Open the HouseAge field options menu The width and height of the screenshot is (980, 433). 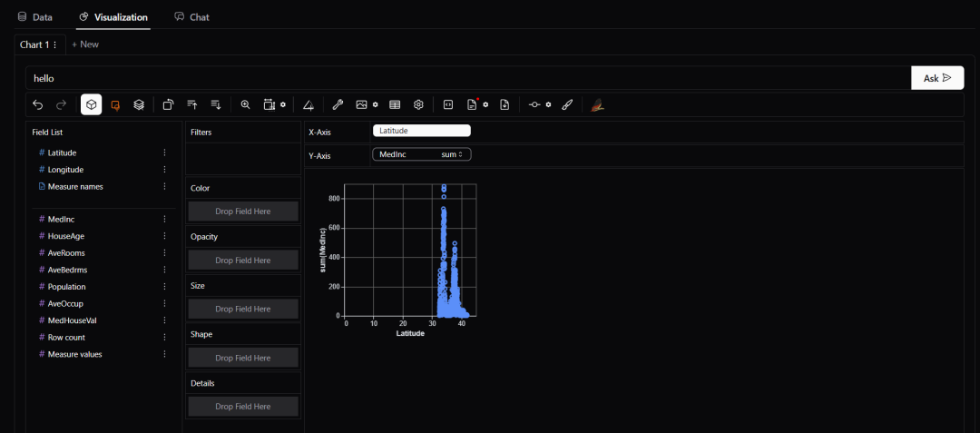click(165, 236)
